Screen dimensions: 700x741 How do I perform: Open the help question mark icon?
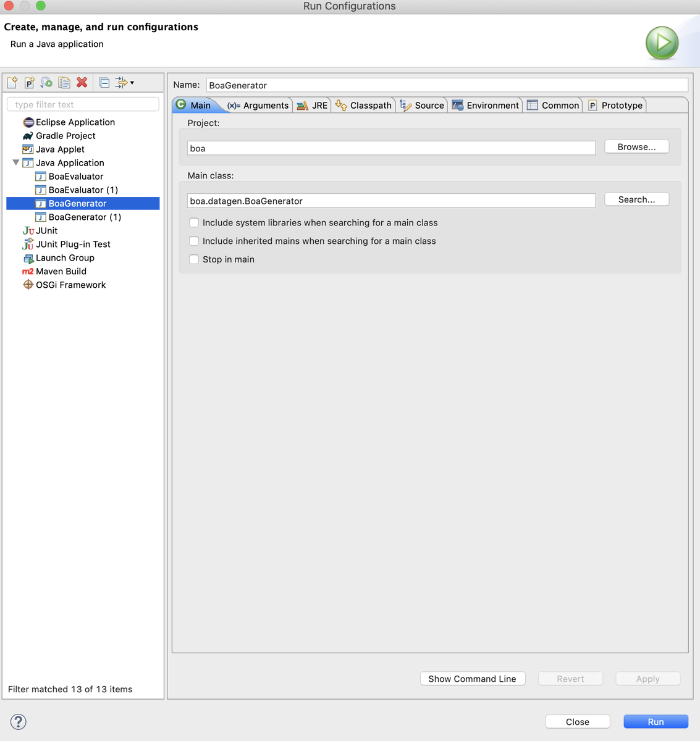19,721
